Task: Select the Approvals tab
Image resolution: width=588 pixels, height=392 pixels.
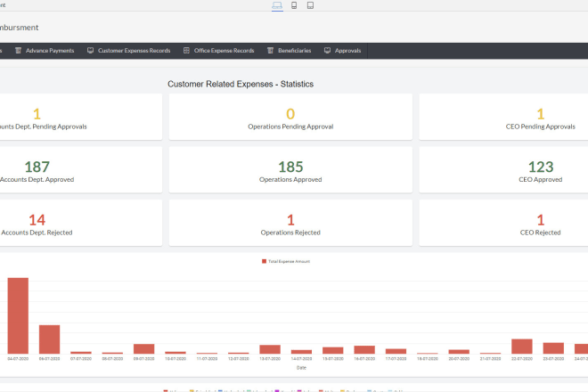Action: tap(342, 51)
